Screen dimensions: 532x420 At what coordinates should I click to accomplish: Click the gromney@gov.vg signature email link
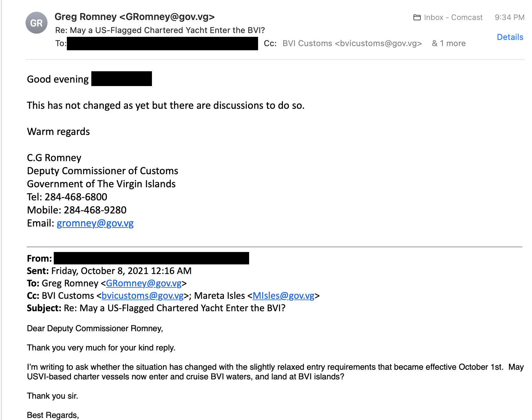95,223
